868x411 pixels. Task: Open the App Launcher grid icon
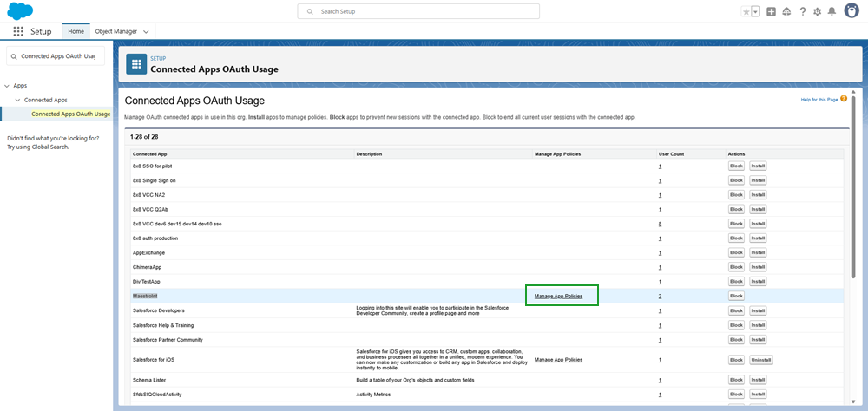[x=18, y=31]
